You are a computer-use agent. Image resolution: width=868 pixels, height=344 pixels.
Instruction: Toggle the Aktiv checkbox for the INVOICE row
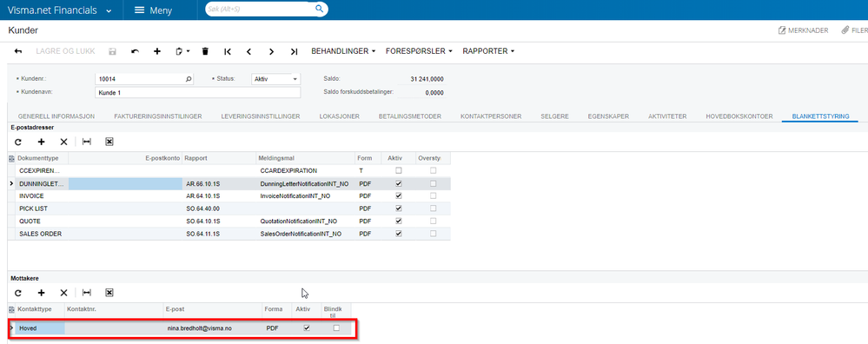click(399, 195)
